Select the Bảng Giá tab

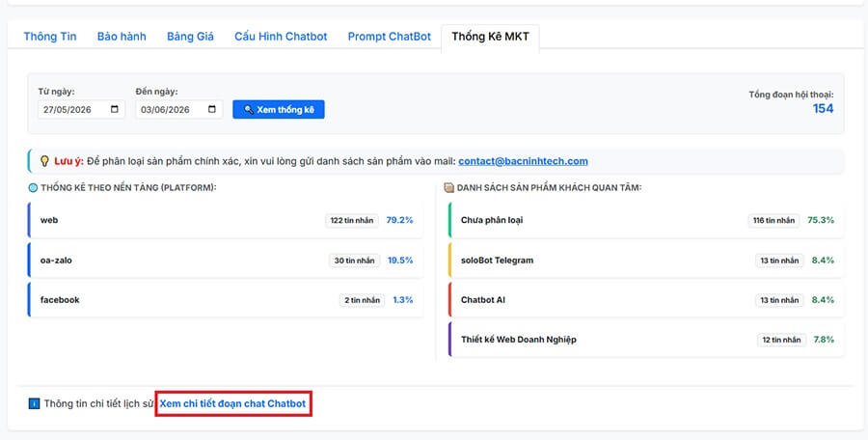click(190, 37)
